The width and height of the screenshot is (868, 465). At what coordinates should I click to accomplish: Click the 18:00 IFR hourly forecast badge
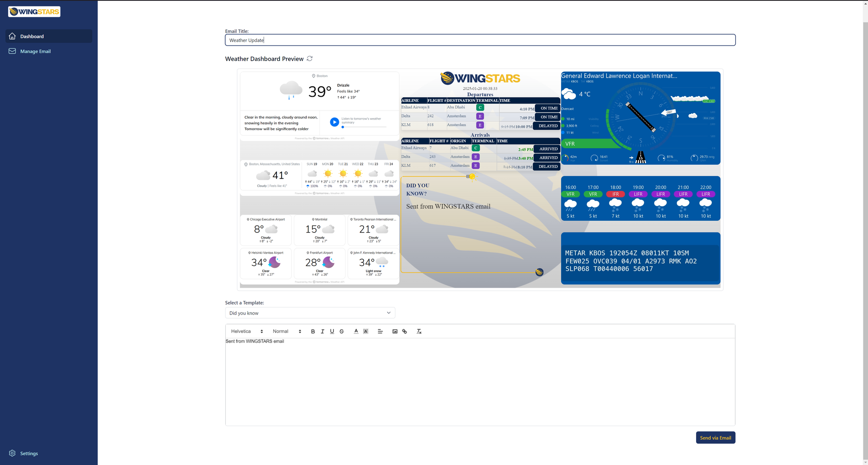[615, 194]
